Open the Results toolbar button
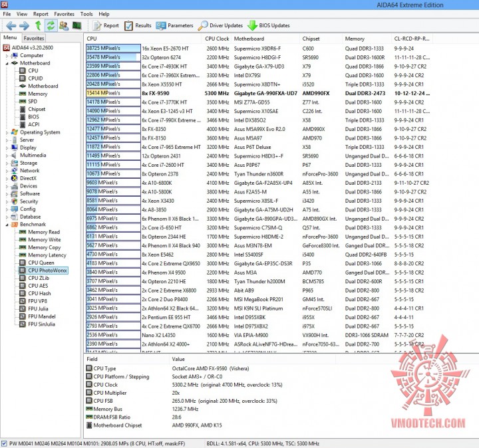 point(138,26)
